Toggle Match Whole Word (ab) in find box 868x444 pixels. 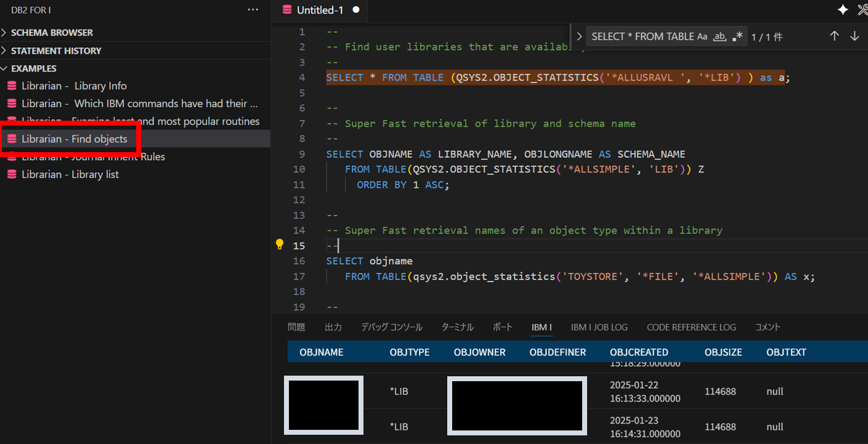click(x=720, y=36)
